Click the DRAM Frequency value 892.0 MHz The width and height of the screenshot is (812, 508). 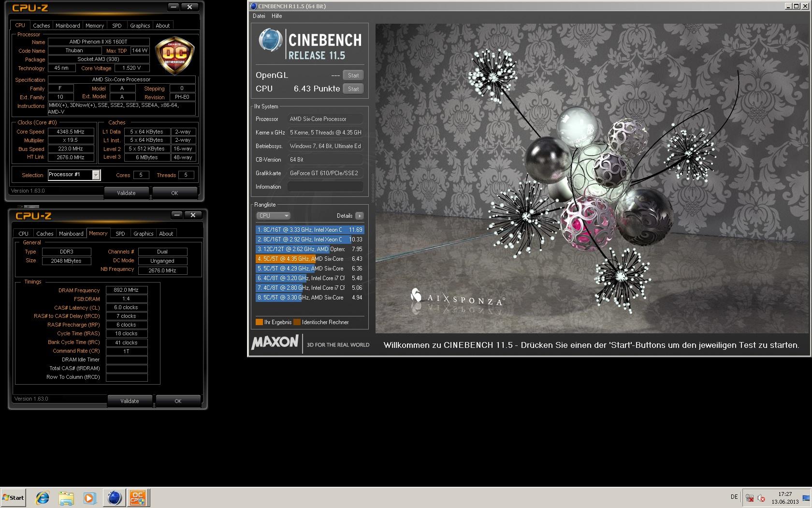click(127, 290)
